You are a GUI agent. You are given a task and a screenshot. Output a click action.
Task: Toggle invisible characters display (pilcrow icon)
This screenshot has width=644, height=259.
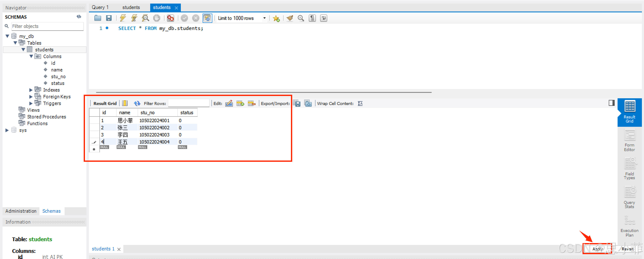tap(312, 18)
